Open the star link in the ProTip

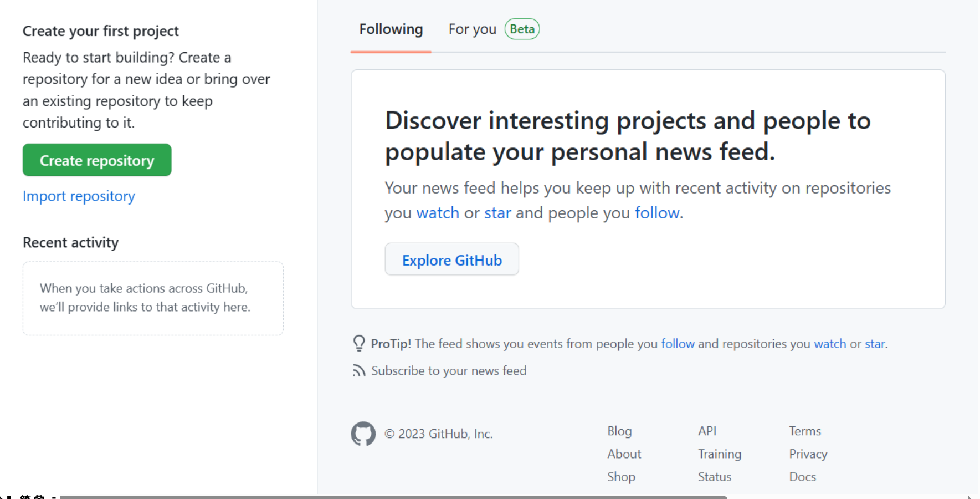coord(875,344)
